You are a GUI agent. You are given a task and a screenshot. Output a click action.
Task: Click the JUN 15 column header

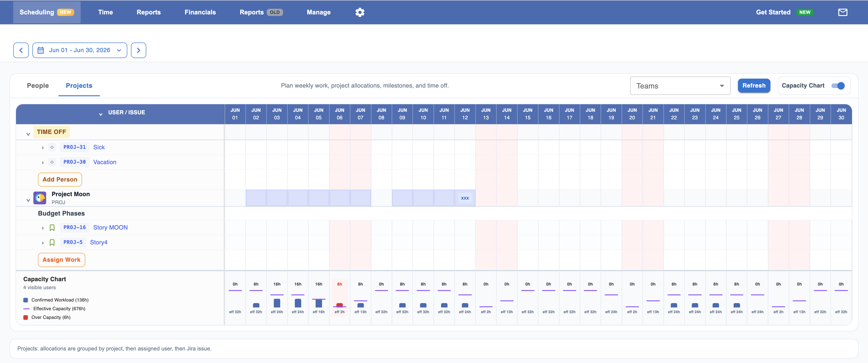[x=528, y=114]
